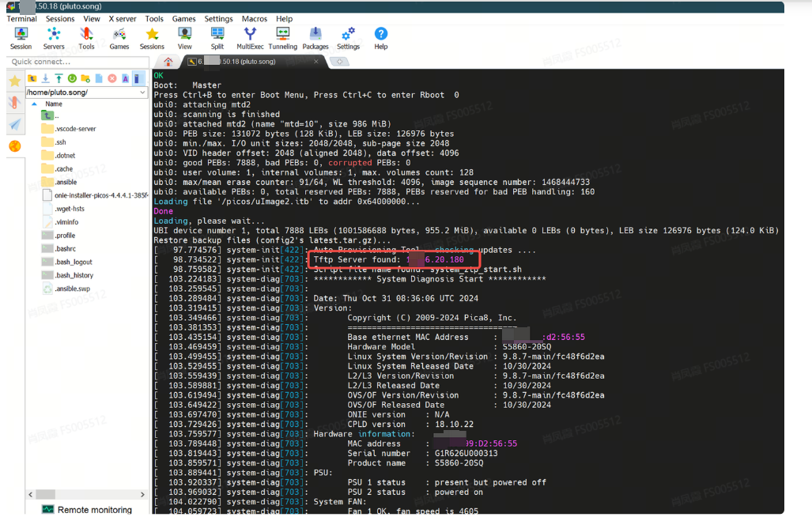The width and height of the screenshot is (812, 517).
Task: Click the Name column sort arrow
Action: (34, 104)
